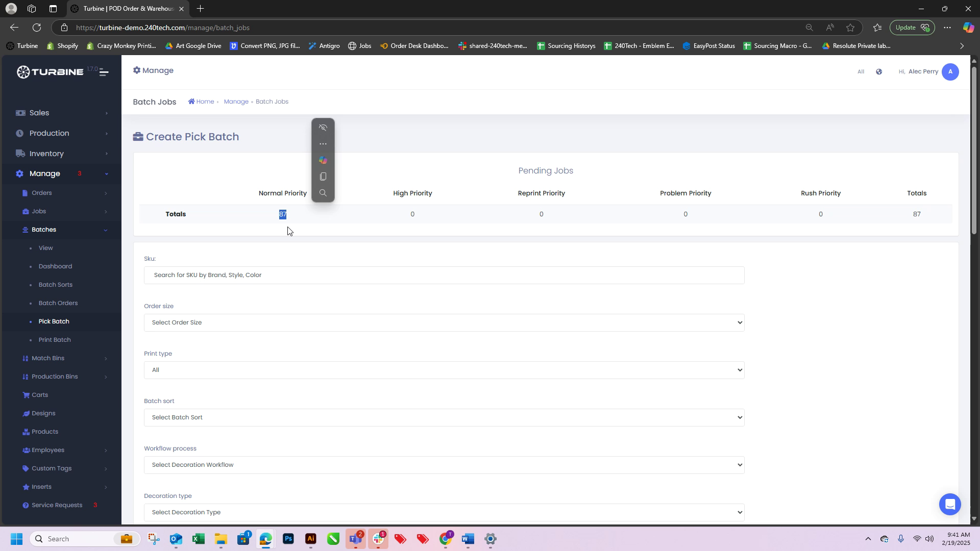Viewport: 980px width, 551px height.
Task: Click the Copilot icon in selection toolbar
Action: 323,160
